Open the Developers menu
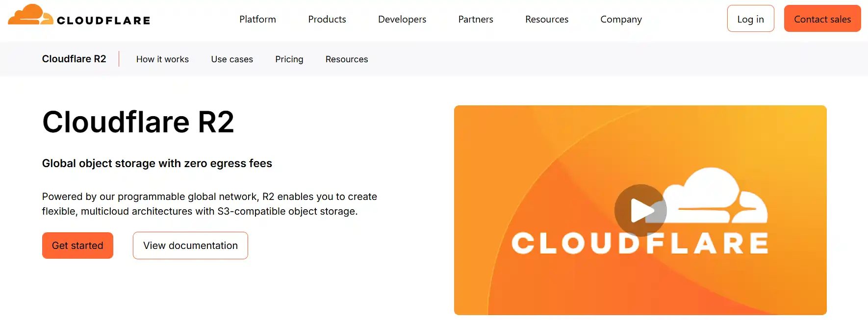This screenshot has height=320, width=868. click(x=402, y=19)
